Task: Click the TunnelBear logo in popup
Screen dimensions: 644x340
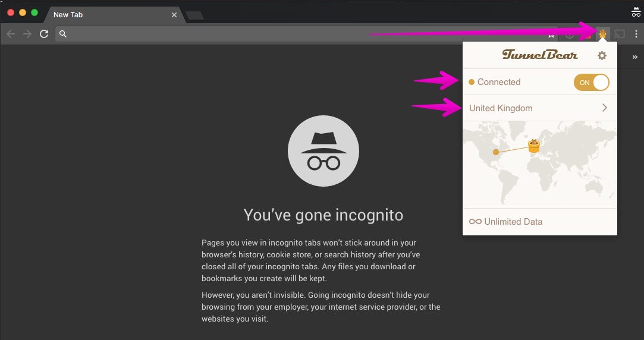Action: click(540, 55)
